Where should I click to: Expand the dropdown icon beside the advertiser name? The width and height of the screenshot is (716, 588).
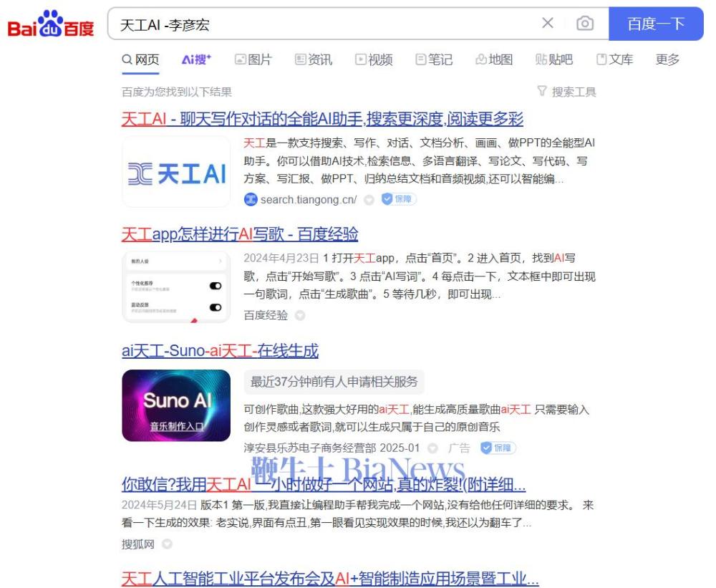[x=432, y=448]
